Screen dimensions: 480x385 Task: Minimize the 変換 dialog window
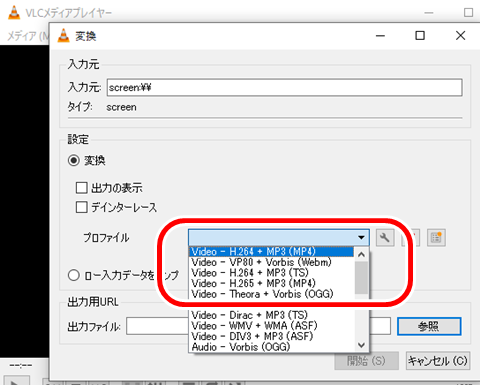pyautogui.click(x=380, y=35)
